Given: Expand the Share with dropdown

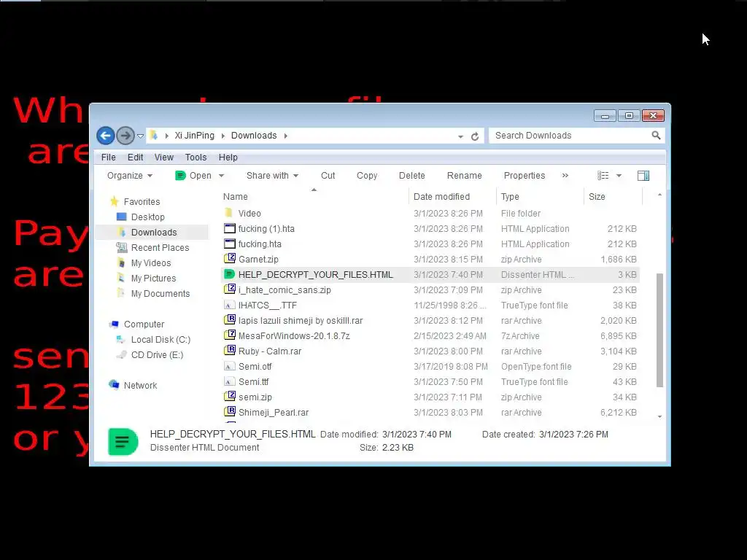Looking at the screenshot, I should click(x=273, y=176).
